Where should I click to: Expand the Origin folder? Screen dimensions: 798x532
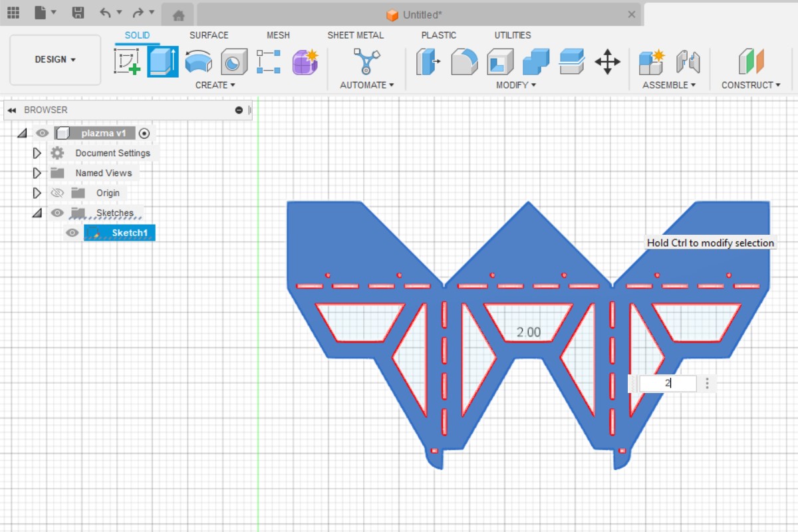[x=37, y=194]
